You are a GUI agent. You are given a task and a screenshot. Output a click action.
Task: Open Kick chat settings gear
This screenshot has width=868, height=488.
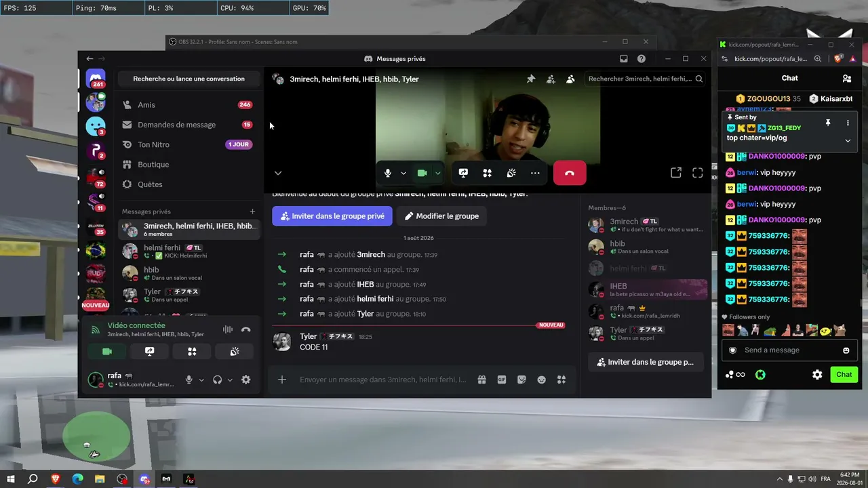pyautogui.click(x=817, y=374)
